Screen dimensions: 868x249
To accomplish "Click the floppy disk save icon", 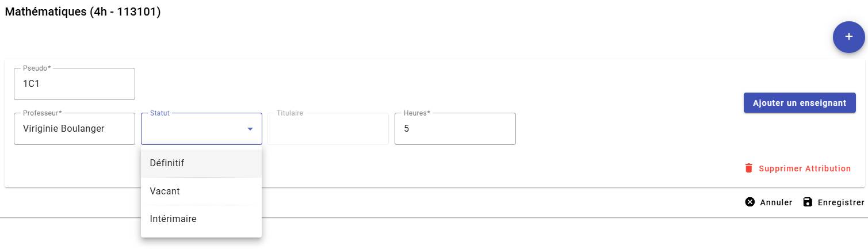I will click(807, 202).
